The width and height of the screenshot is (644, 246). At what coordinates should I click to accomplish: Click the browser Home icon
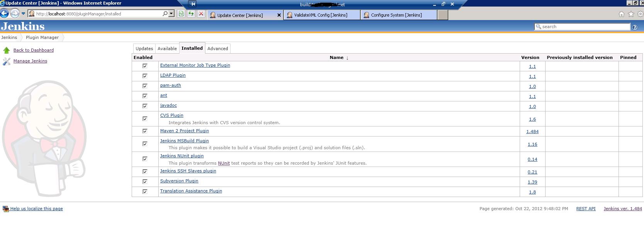coord(621,14)
